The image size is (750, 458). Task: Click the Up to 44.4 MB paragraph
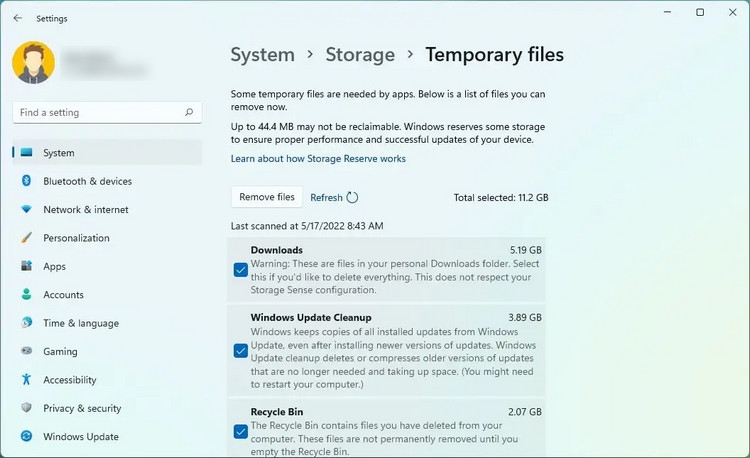click(x=388, y=133)
